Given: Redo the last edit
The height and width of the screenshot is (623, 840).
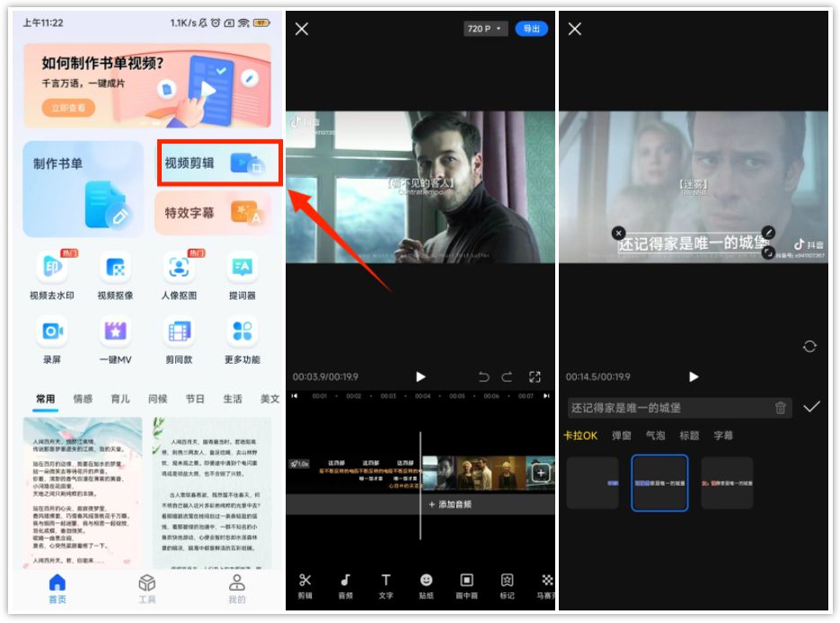Looking at the screenshot, I should [x=507, y=377].
